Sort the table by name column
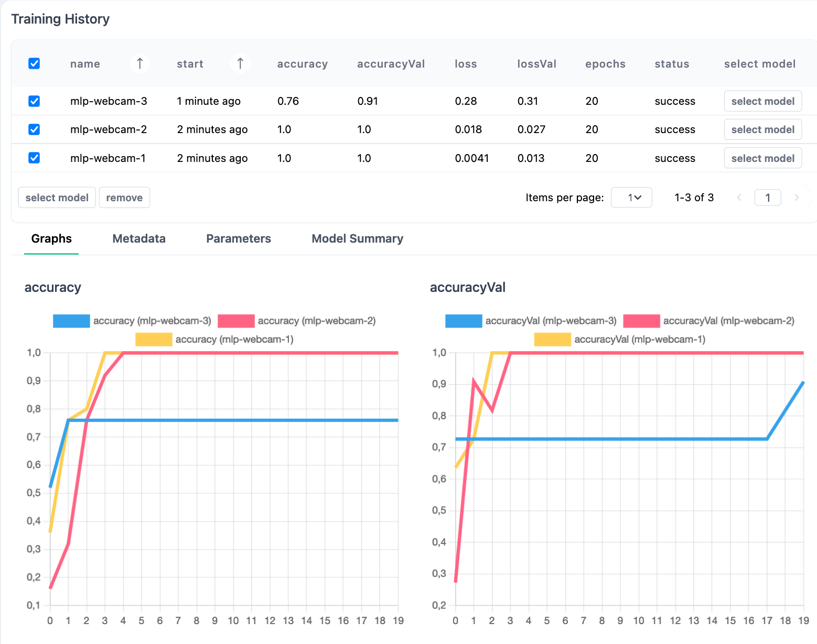This screenshot has height=644, width=817. tap(139, 63)
